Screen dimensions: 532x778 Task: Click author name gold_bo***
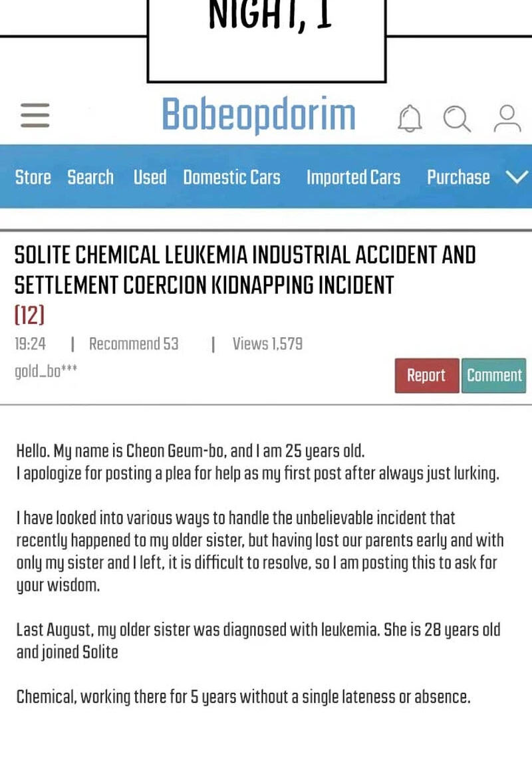(46, 370)
